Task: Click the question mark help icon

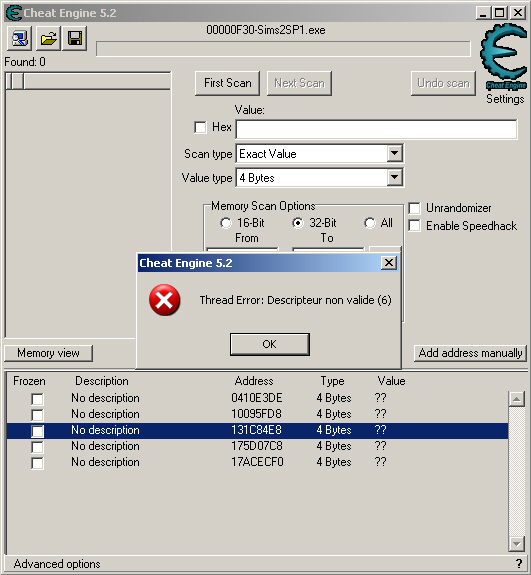Action: point(519,563)
